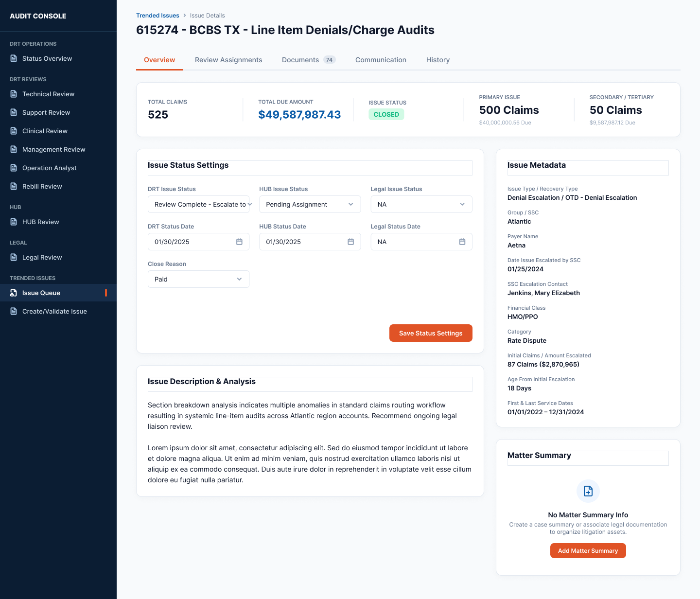
Task: Switch to the Review Assignments tab
Action: pyautogui.click(x=228, y=60)
